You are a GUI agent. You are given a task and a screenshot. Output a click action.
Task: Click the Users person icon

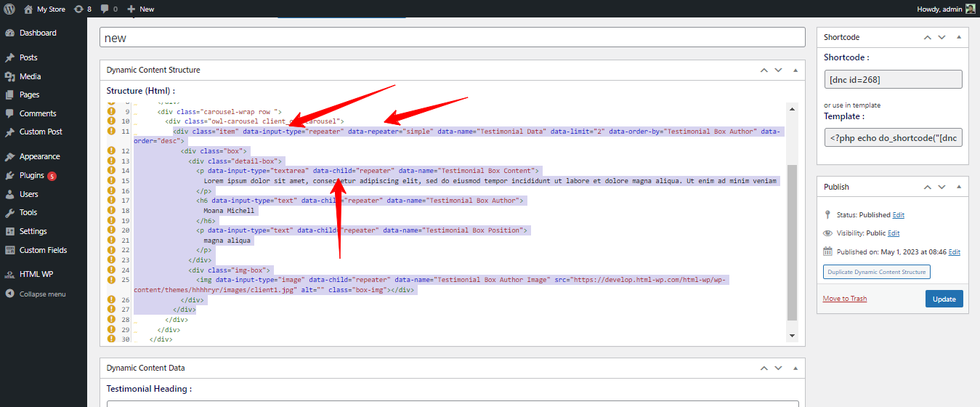(x=10, y=194)
